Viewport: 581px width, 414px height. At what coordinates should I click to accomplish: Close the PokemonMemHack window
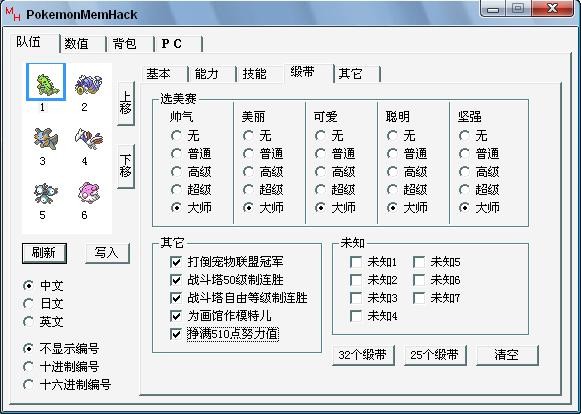(552, 8)
